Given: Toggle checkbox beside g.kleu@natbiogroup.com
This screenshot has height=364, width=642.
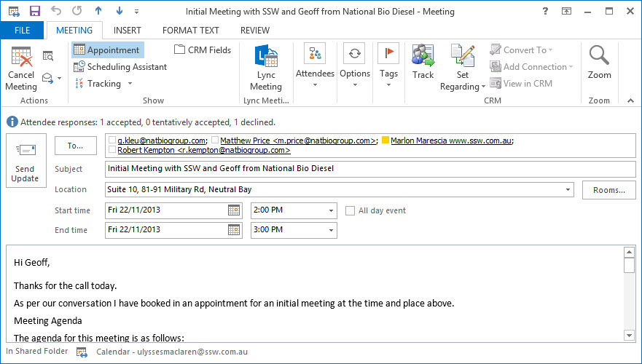Looking at the screenshot, I should coord(111,141).
